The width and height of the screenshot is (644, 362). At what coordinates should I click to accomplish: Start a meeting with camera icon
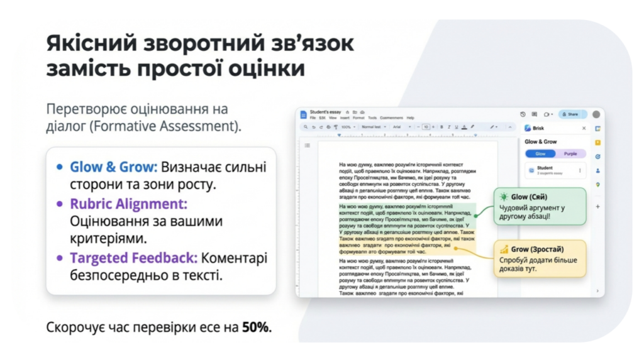(x=547, y=114)
